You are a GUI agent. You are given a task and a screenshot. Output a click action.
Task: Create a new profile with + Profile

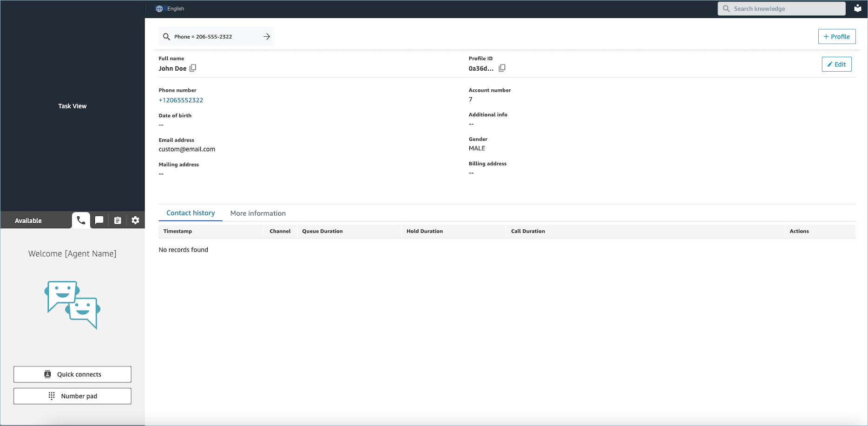pos(836,37)
